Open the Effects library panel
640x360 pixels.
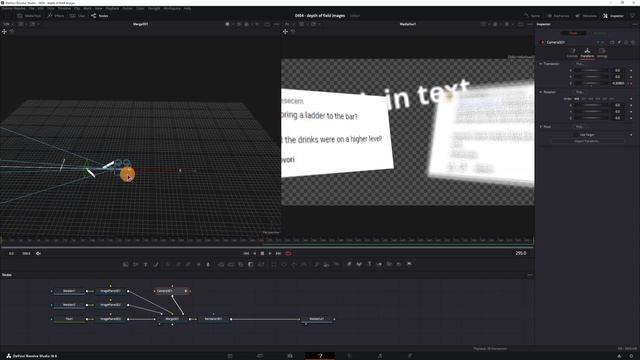(x=56, y=16)
